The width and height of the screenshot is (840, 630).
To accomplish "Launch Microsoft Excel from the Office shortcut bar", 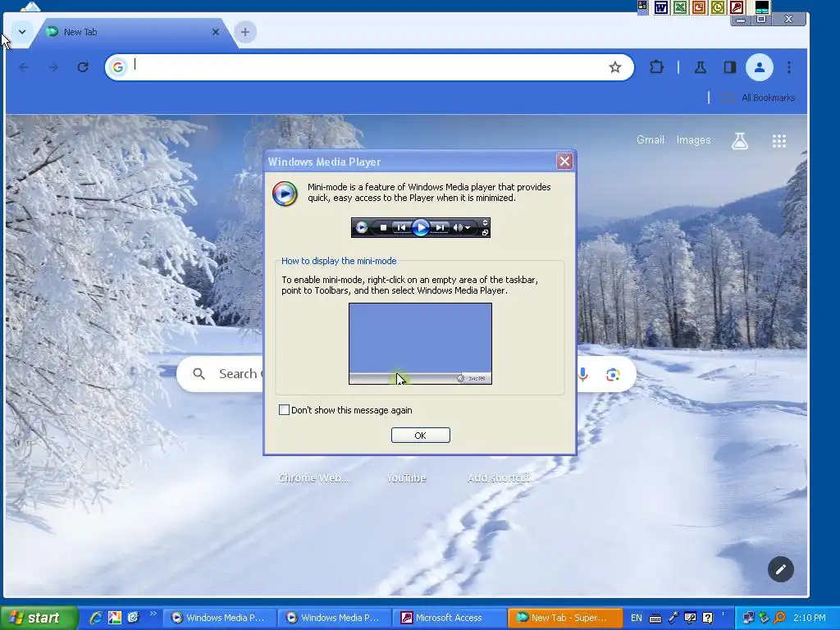I will click(680, 7).
